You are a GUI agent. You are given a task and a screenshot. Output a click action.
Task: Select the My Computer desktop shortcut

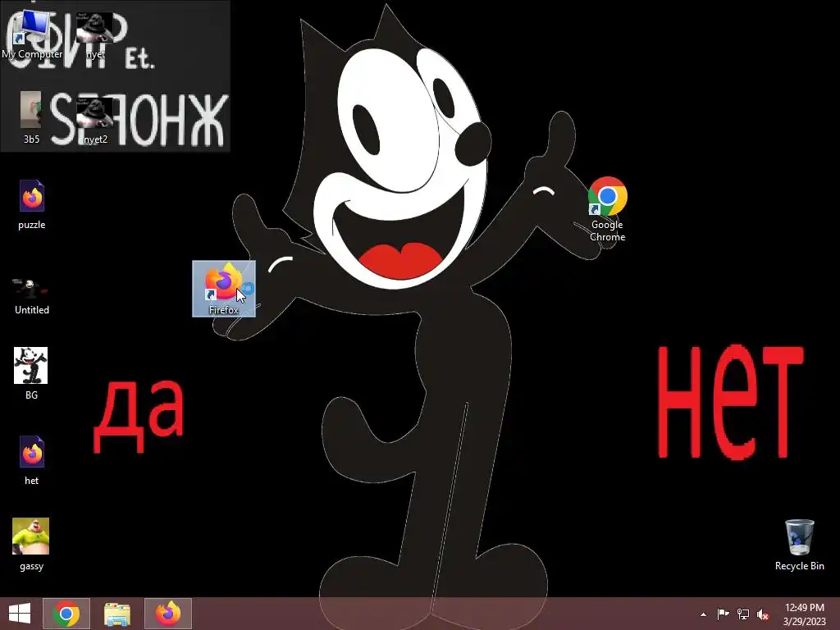32,33
